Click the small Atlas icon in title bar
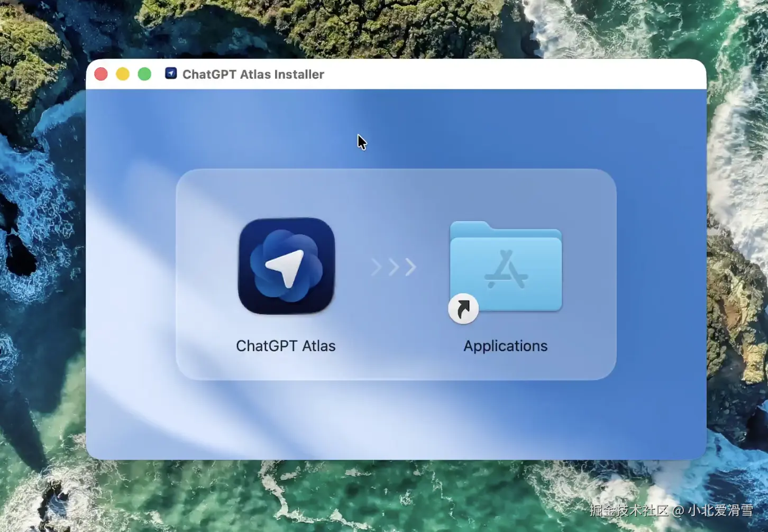This screenshot has height=532, width=768. click(x=171, y=74)
